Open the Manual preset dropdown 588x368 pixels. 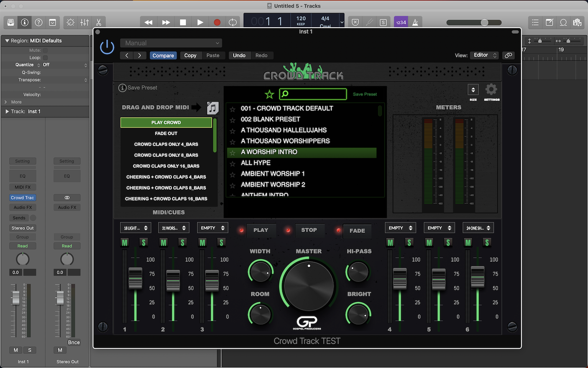[171, 43]
